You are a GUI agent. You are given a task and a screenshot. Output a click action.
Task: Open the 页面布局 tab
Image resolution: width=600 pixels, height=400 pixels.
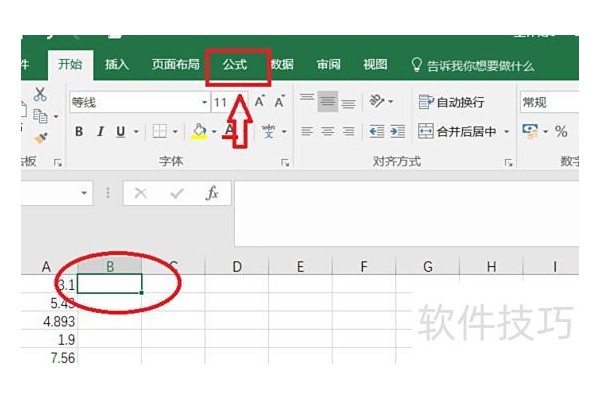click(x=176, y=64)
